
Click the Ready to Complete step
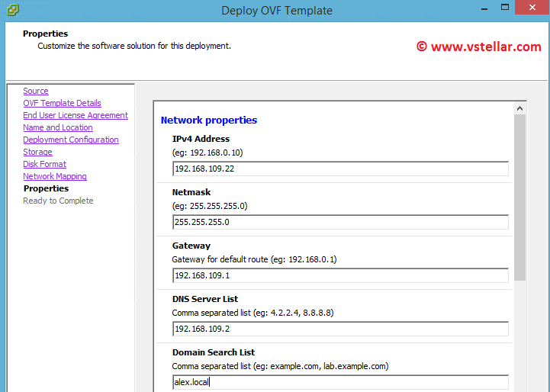[58, 201]
